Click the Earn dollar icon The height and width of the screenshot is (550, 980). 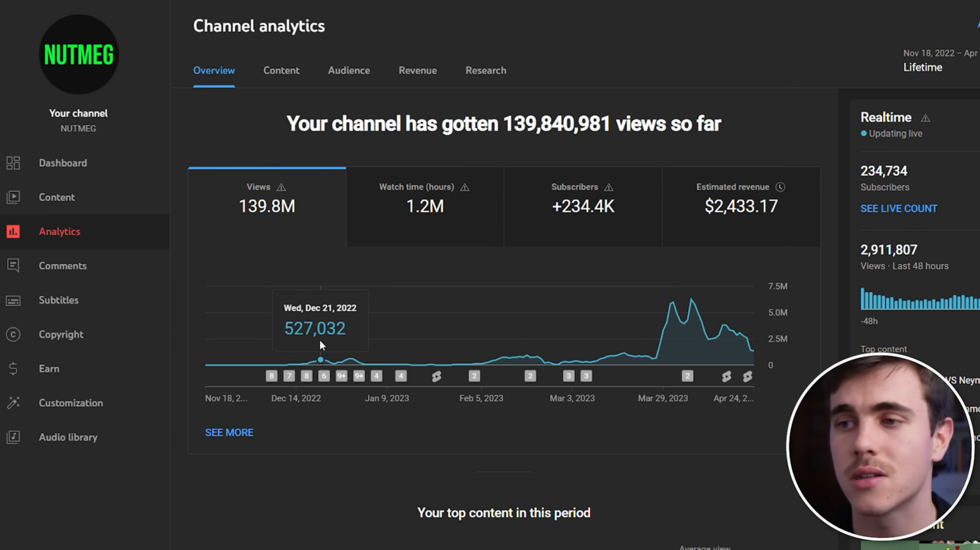[13, 369]
